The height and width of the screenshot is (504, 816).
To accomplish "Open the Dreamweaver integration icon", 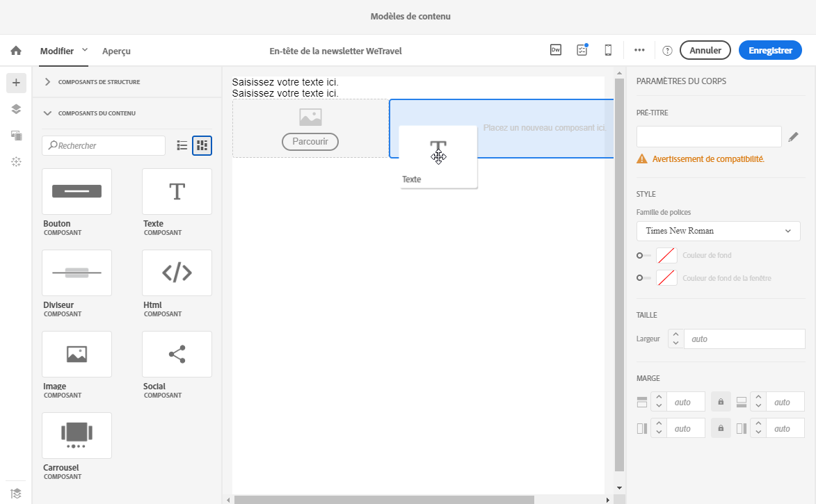I will [556, 50].
